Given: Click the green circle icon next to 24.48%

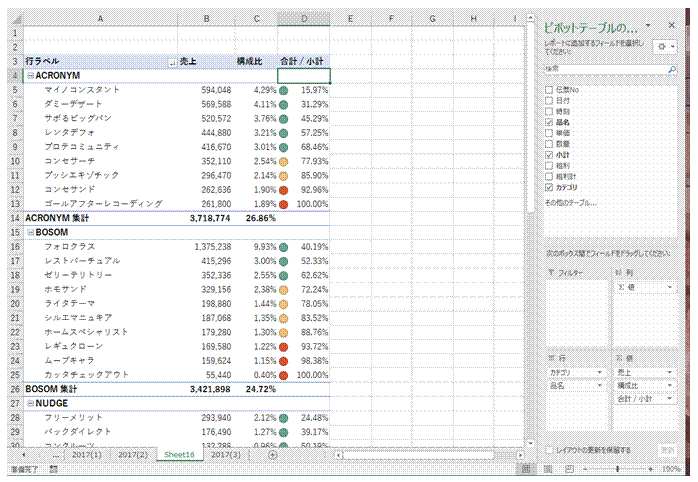Looking at the screenshot, I should [283, 418].
